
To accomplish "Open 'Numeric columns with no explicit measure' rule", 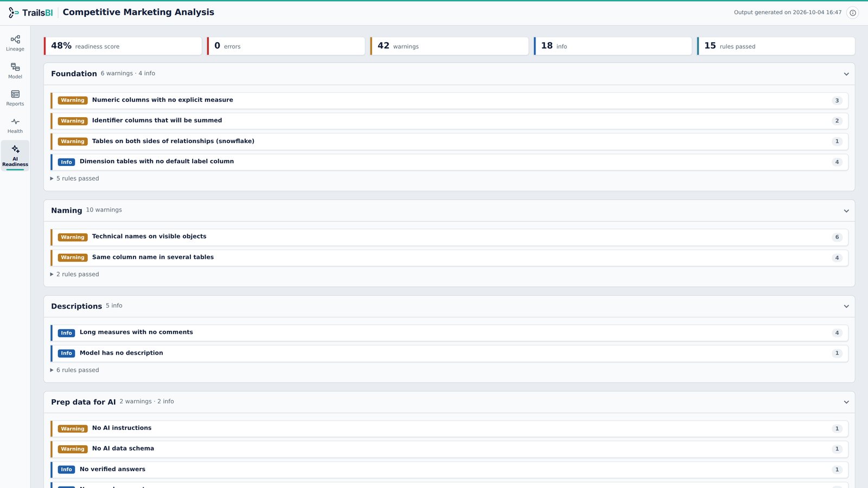I will 449,100.
